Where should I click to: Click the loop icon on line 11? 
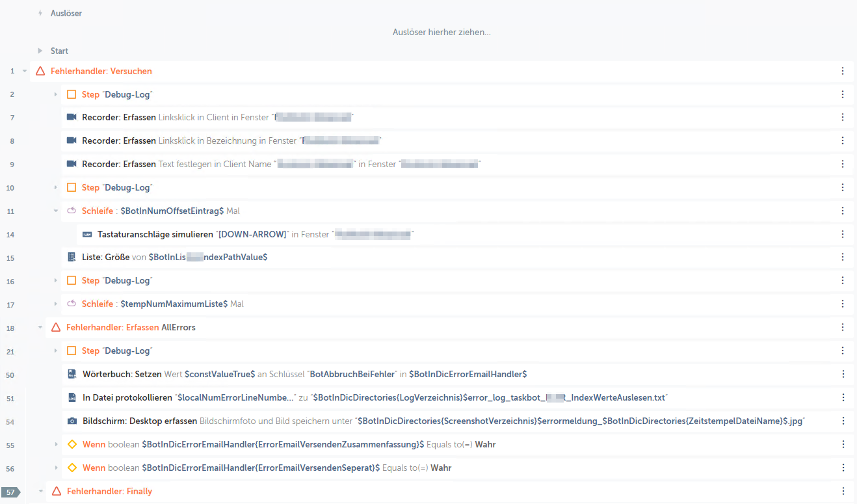[x=72, y=211]
